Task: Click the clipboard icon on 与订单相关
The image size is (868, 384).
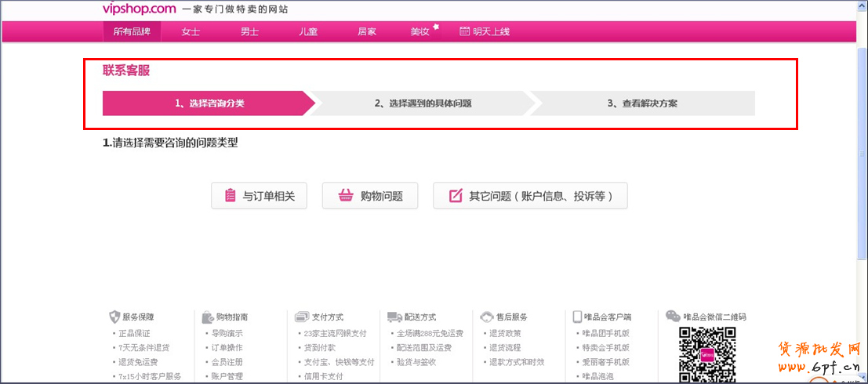Action: (x=231, y=196)
